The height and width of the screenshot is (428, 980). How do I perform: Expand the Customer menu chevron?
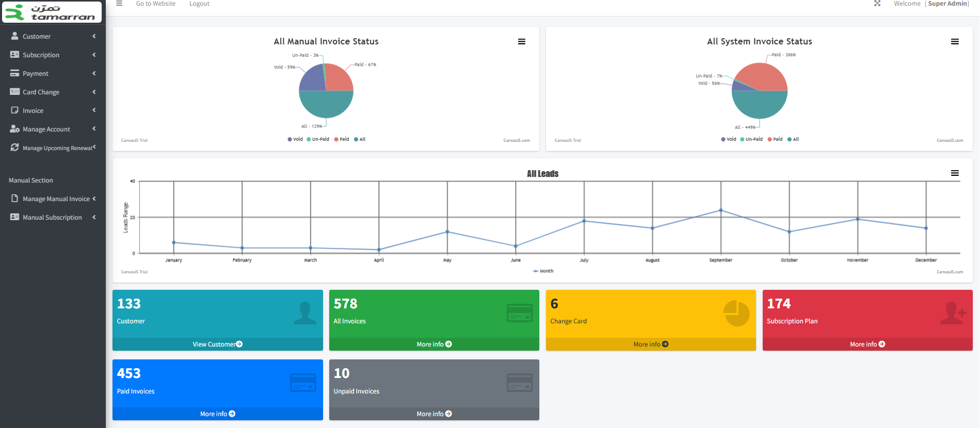(x=94, y=36)
